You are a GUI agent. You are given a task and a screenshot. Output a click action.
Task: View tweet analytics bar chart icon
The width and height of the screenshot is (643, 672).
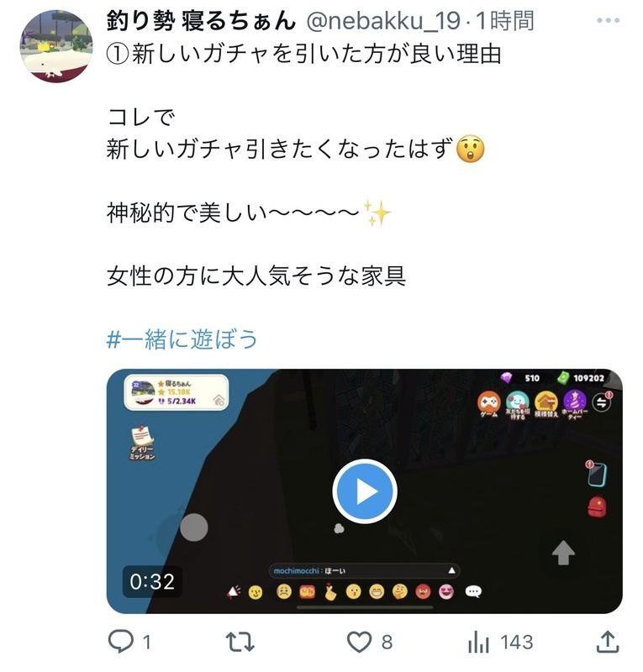[x=478, y=642]
